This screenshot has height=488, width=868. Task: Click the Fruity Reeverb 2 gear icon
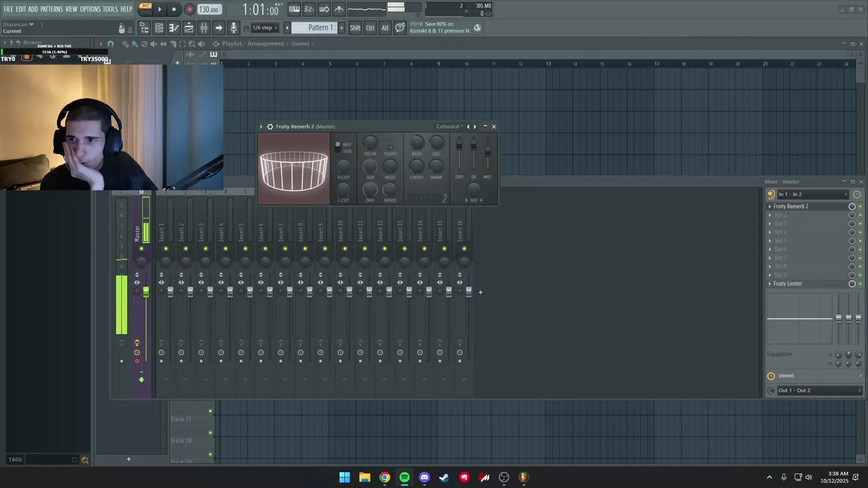(x=270, y=127)
